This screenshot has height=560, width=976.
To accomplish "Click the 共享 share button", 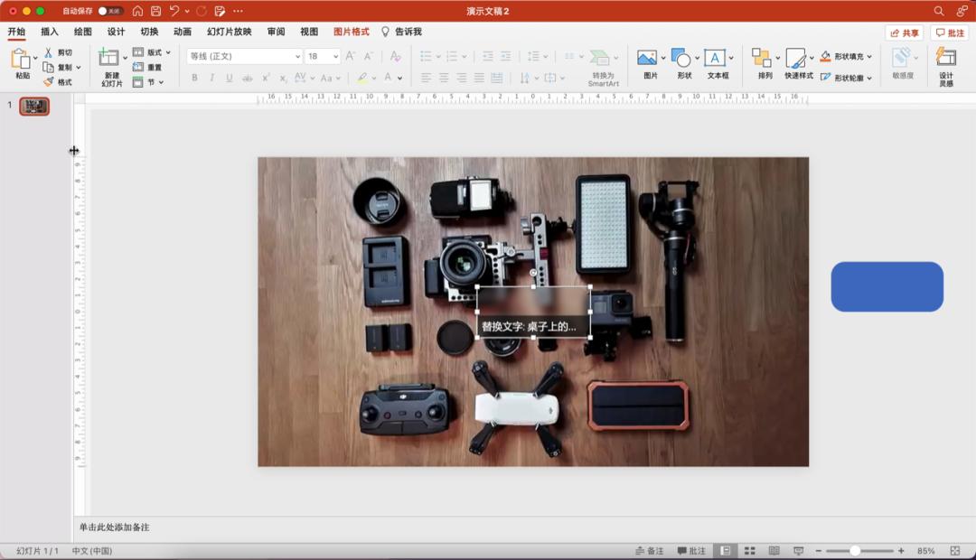I will tap(904, 33).
